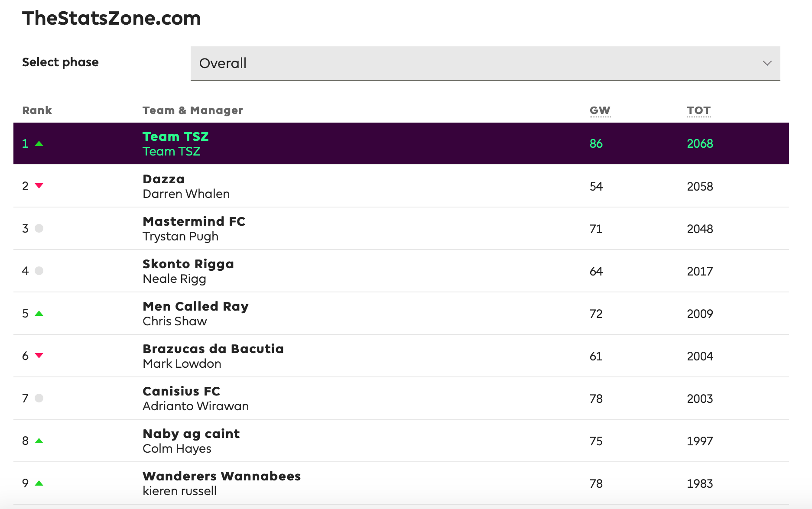Open the Men Called Ray team
The image size is (812, 509).
196,306
